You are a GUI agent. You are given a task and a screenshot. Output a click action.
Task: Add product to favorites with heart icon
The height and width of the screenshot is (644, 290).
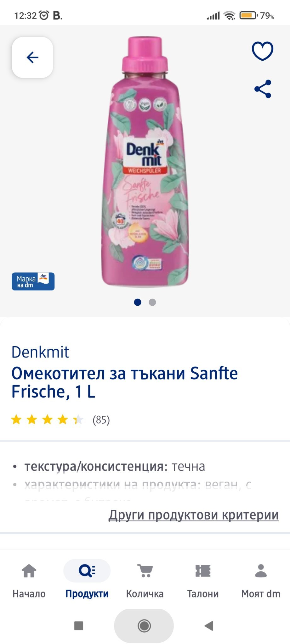[262, 51]
